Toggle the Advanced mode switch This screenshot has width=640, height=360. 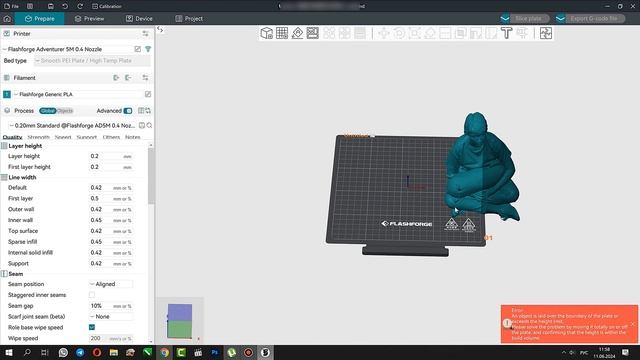tap(128, 111)
